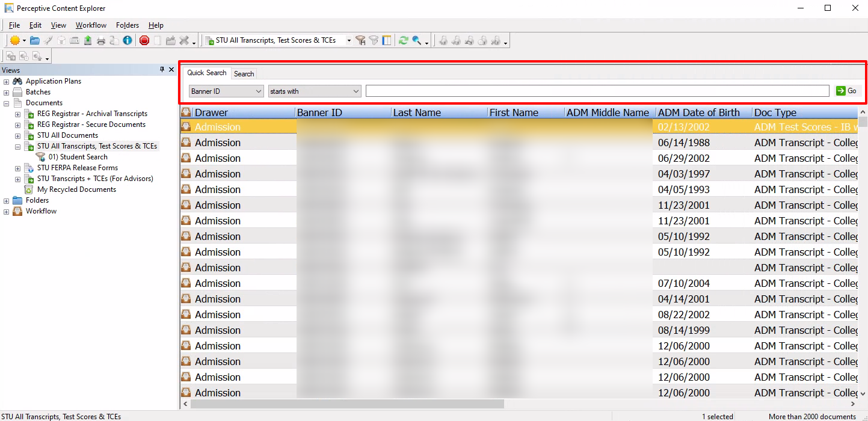Viewport: 868px width, 421px height.
Task: Sort by the First Name column header
Action: (526, 112)
